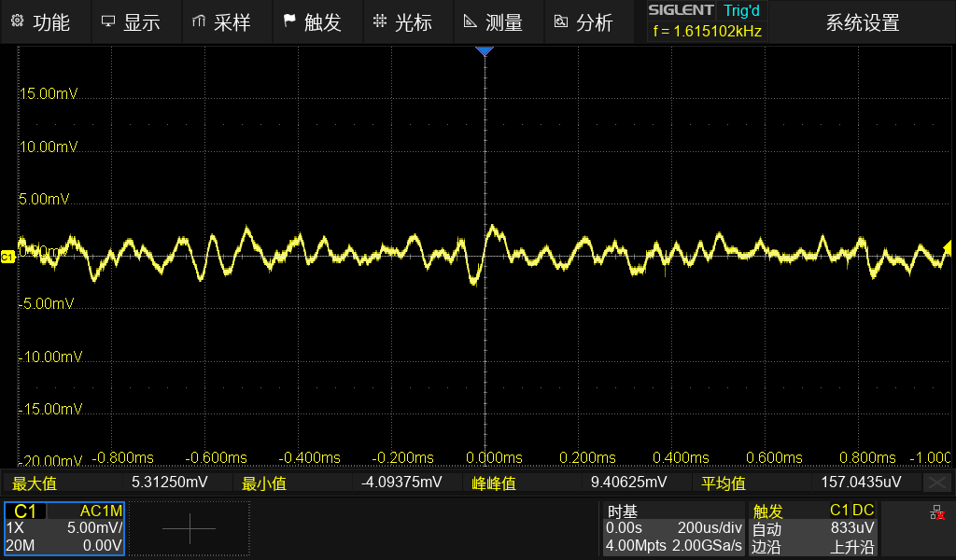Click the 1X probe attenuation value
The width and height of the screenshot is (956, 560).
(15, 527)
